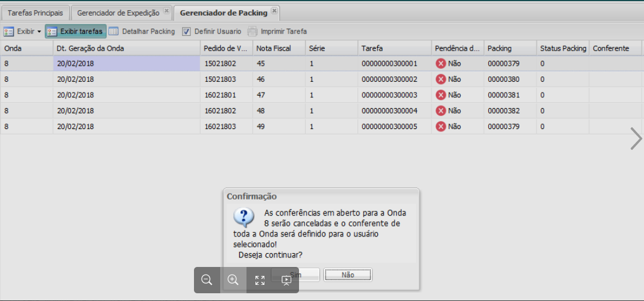Click the slideshow presentation icon
Image resolution: width=644 pixels, height=301 pixels.
click(286, 281)
